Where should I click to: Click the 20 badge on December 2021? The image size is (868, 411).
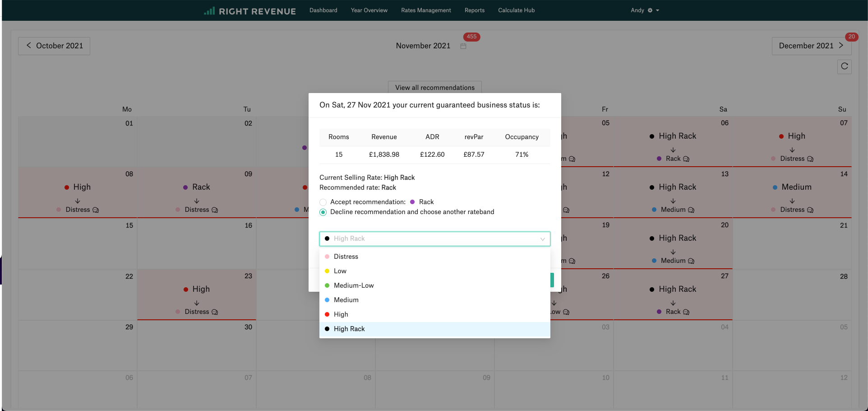(851, 37)
